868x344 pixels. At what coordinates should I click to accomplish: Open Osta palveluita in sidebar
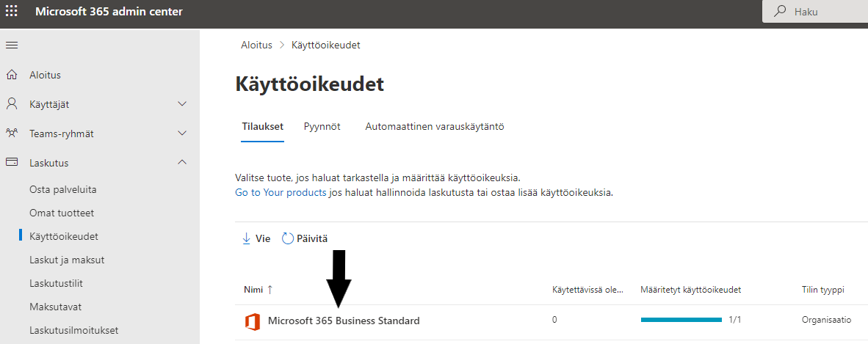click(x=63, y=190)
